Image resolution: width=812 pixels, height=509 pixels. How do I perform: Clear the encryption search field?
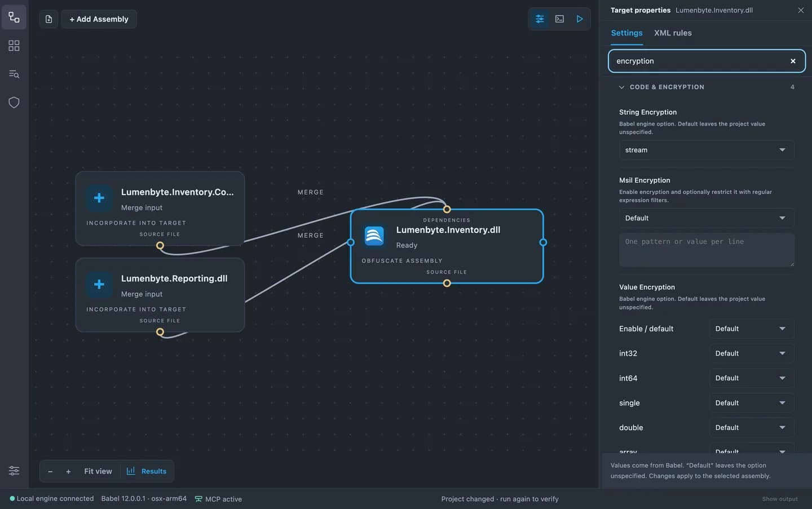[793, 61]
